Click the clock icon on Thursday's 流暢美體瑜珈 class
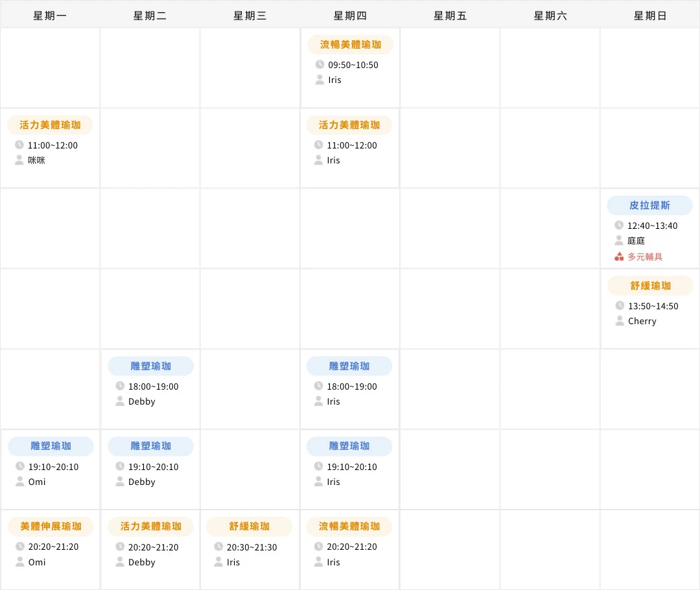This screenshot has height=590, width=700. pos(318,65)
